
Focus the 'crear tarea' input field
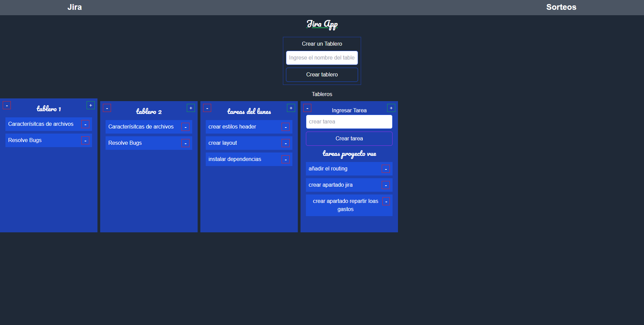pos(349,122)
